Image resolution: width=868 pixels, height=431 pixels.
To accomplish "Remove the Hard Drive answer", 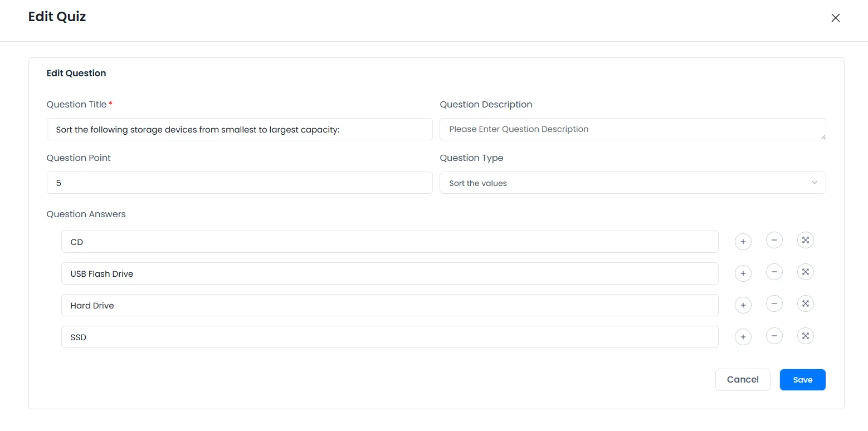I will click(x=774, y=303).
